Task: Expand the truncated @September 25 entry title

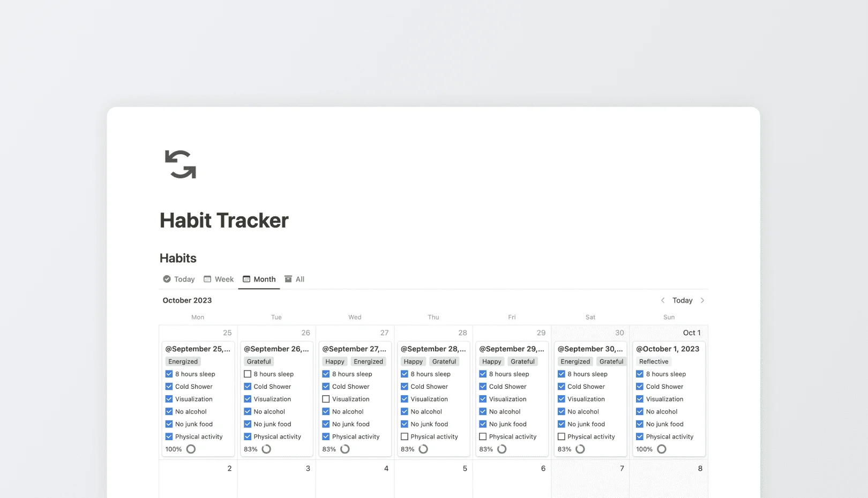Action: [x=198, y=349]
